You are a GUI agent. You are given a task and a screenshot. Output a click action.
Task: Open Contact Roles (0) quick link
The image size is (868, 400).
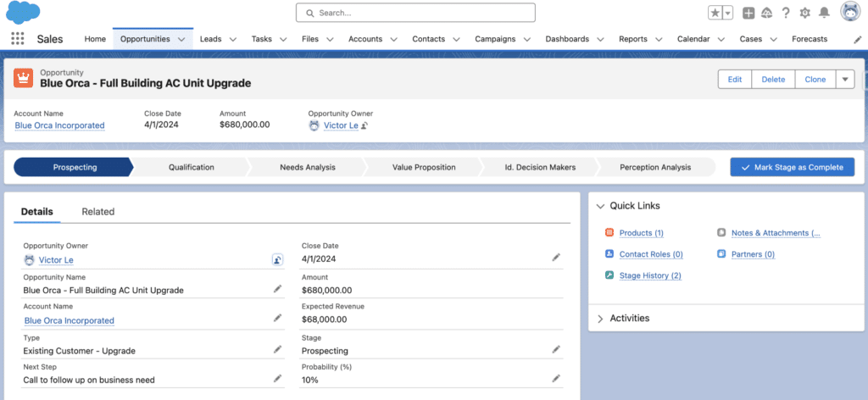tap(651, 254)
